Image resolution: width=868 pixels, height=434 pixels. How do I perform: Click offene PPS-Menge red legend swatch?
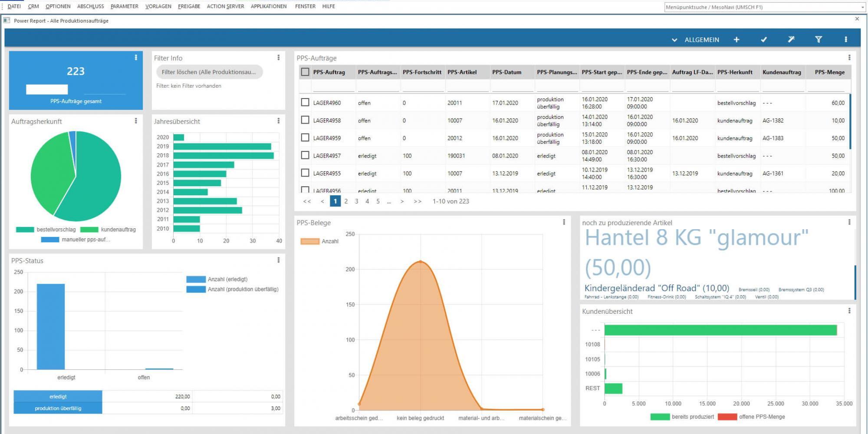click(x=727, y=417)
